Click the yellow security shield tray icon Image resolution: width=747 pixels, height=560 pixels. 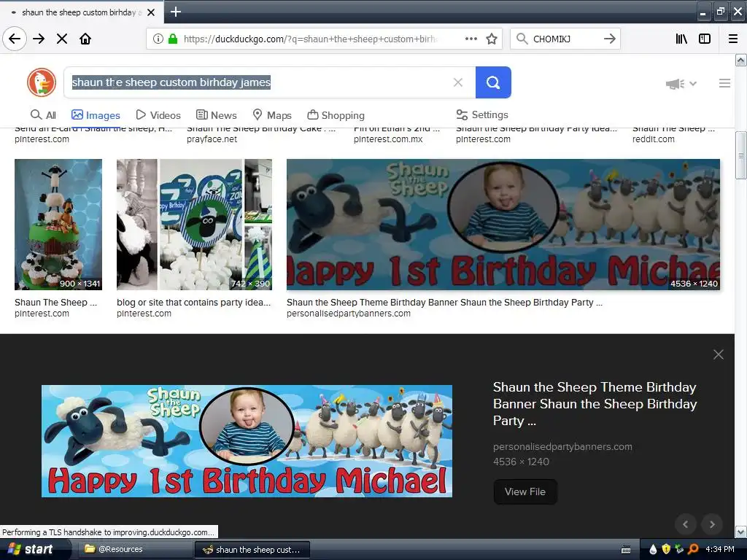click(x=666, y=550)
